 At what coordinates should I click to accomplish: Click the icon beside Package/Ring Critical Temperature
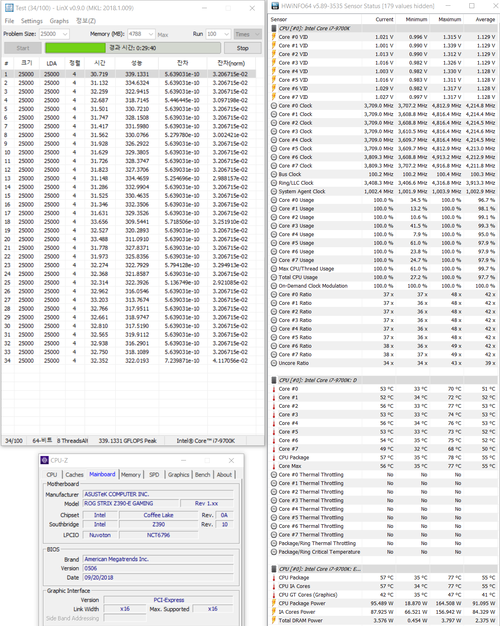coord(274,552)
